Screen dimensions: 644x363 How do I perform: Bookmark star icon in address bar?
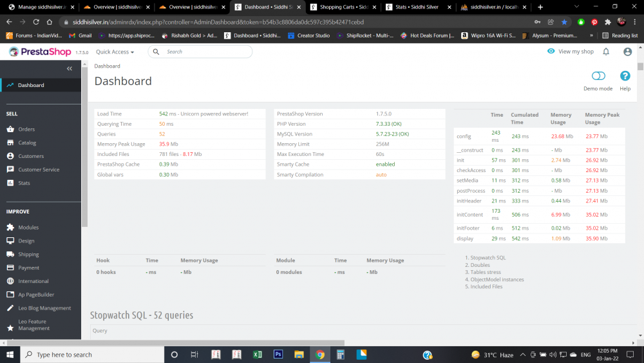(564, 22)
